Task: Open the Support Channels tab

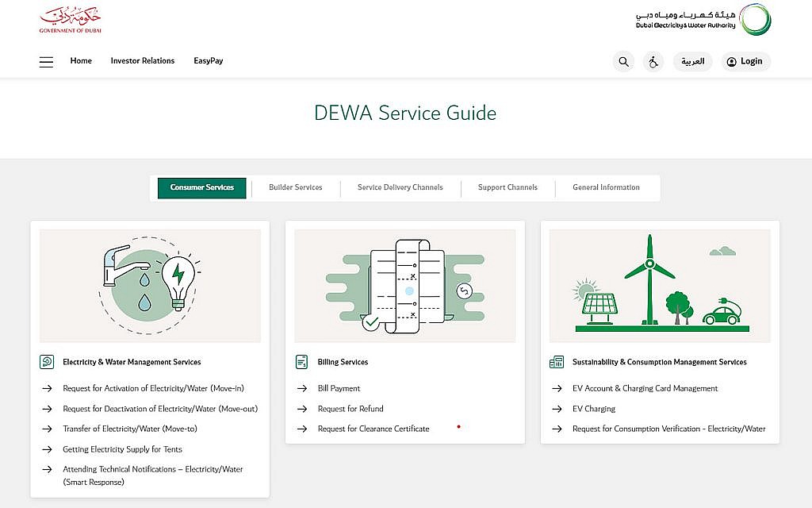Action: pos(507,187)
